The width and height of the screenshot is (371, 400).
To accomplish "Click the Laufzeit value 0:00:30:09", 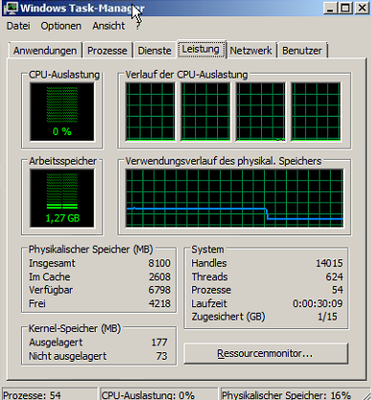I will [318, 304].
